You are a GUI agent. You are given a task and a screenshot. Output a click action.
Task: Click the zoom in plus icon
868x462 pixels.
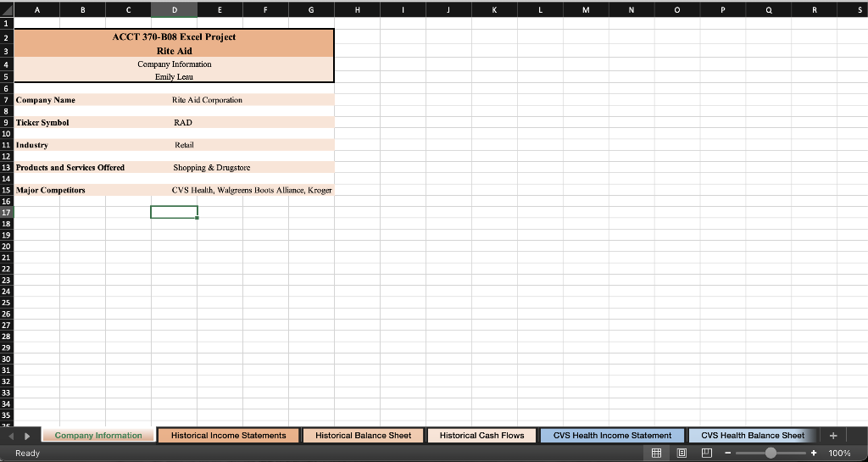coord(813,454)
